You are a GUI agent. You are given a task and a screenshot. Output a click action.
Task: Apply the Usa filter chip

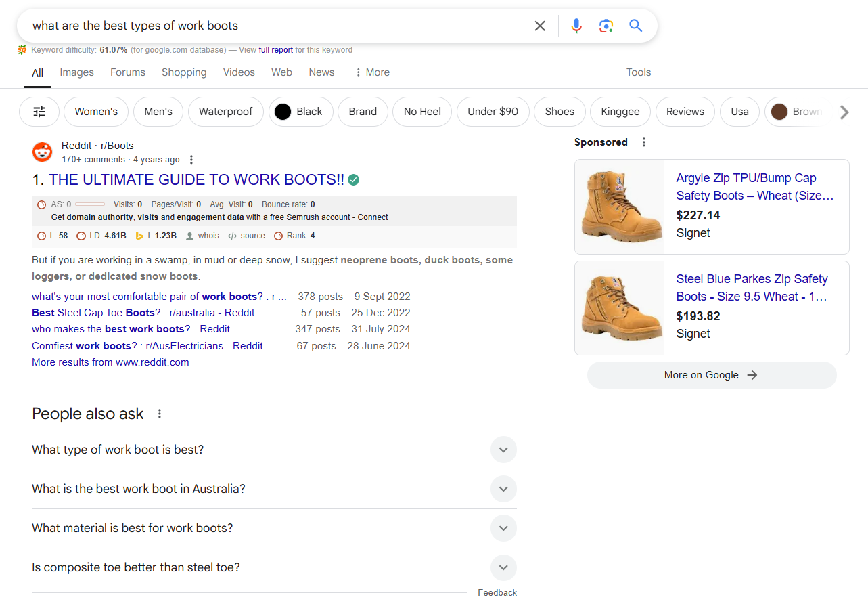[x=739, y=112]
